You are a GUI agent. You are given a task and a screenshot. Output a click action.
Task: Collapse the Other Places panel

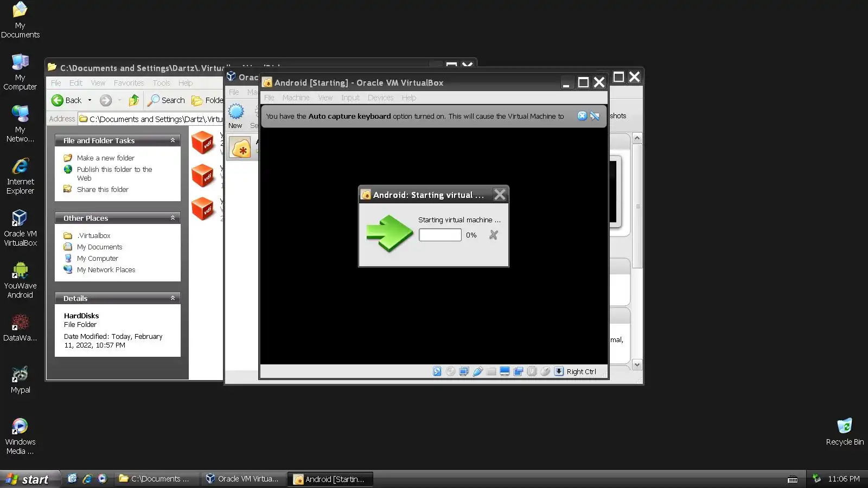173,218
